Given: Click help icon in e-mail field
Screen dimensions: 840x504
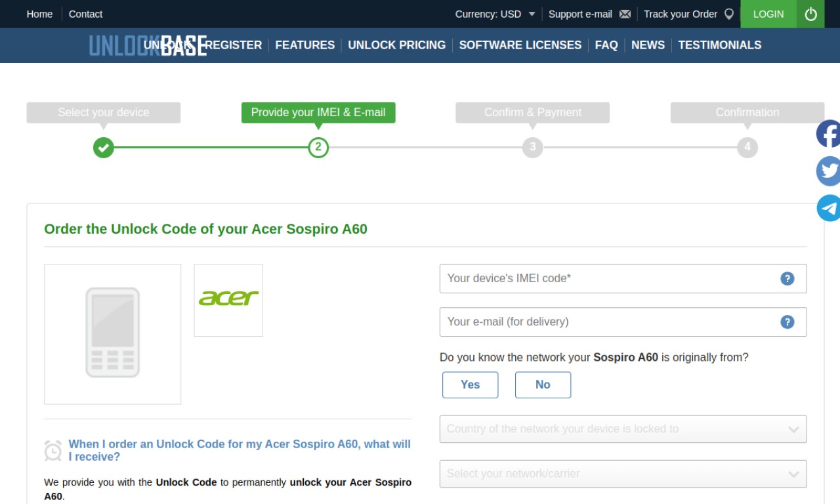Looking at the screenshot, I should pos(787,322).
